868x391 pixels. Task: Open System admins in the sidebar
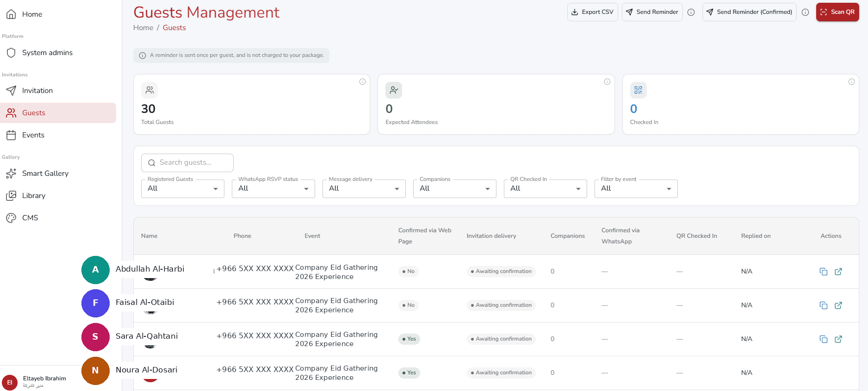coord(58,53)
